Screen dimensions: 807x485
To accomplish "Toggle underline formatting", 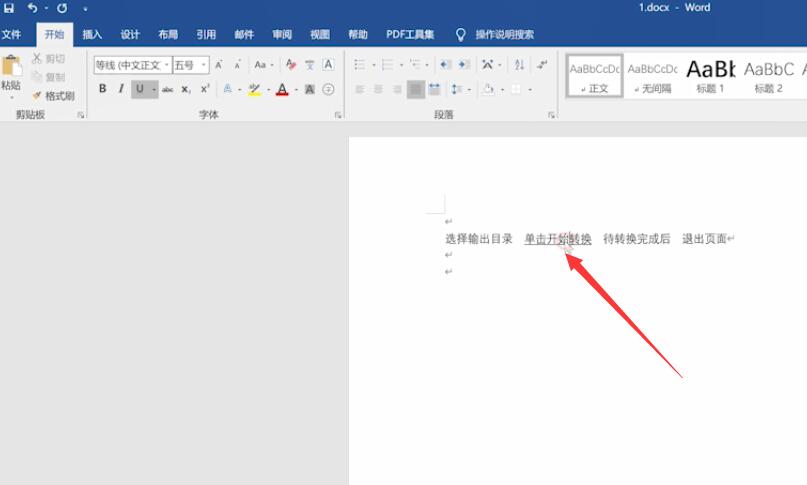I will tap(139, 89).
